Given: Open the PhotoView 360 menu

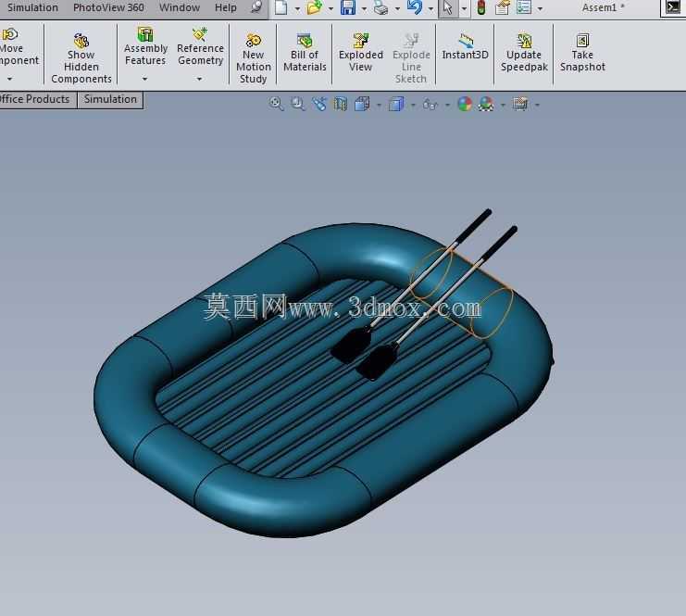Looking at the screenshot, I should 108,7.
